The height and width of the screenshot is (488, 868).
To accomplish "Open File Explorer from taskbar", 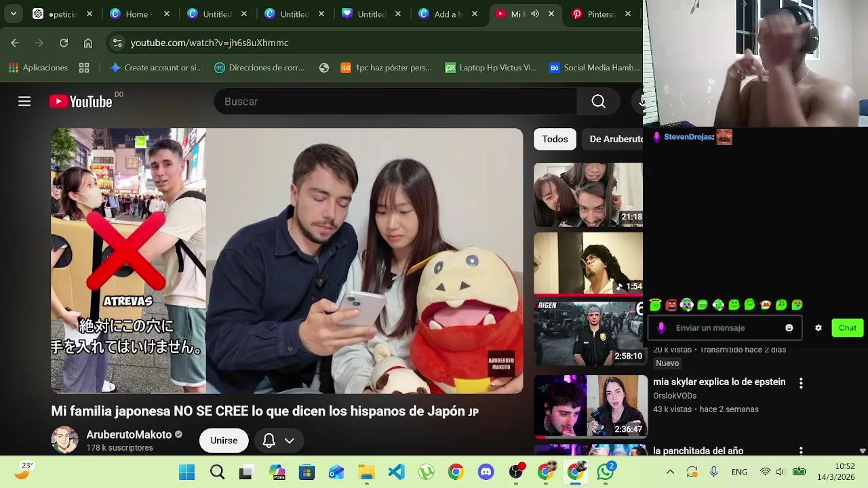I will click(366, 472).
